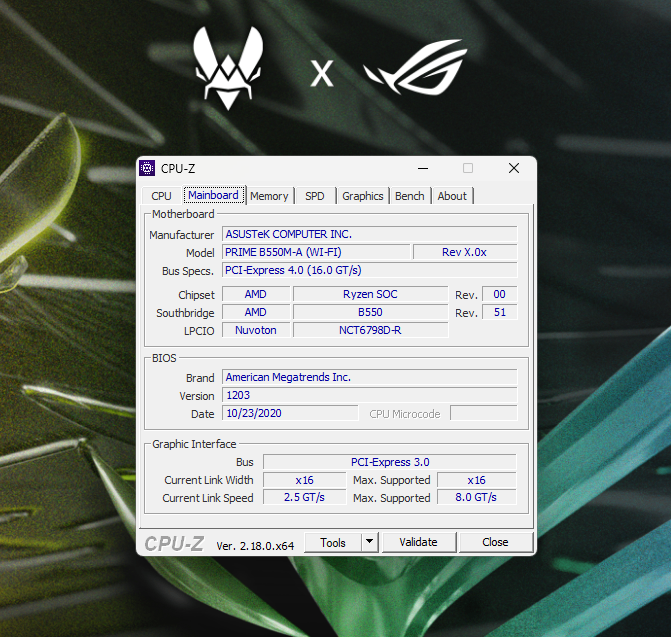The height and width of the screenshot is (637, 671).
Task: Click the Tools button
Action: point(333,542)
